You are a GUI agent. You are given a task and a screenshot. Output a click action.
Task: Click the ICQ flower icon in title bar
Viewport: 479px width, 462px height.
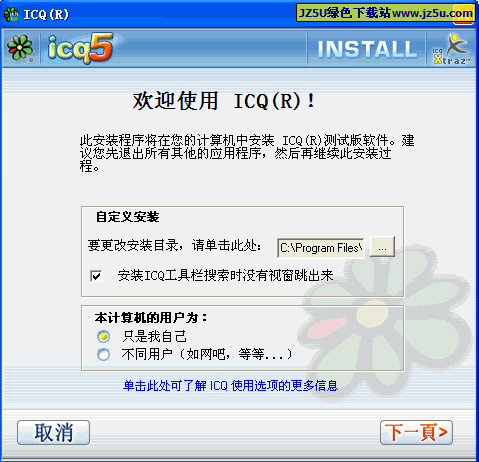pos(11,15)
